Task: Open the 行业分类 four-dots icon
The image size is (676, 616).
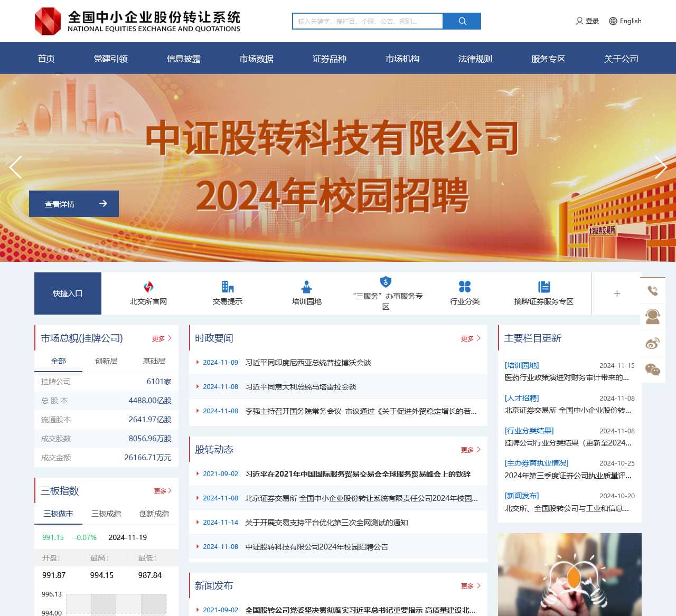Action: pos(465,287)
